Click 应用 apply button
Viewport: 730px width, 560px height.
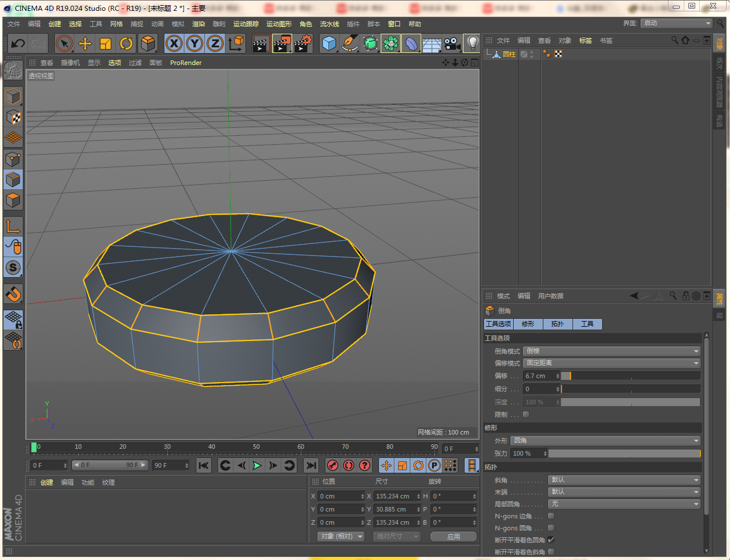pyautogui.click(x=454, y=537)
